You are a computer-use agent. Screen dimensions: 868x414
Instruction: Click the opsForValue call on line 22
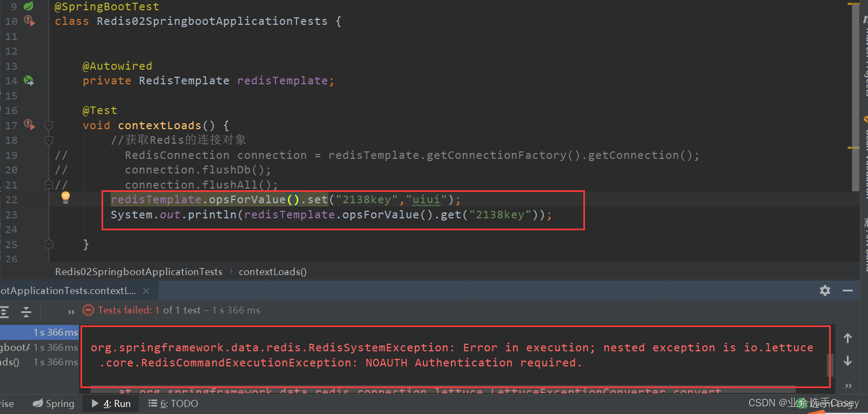point(247,199)
